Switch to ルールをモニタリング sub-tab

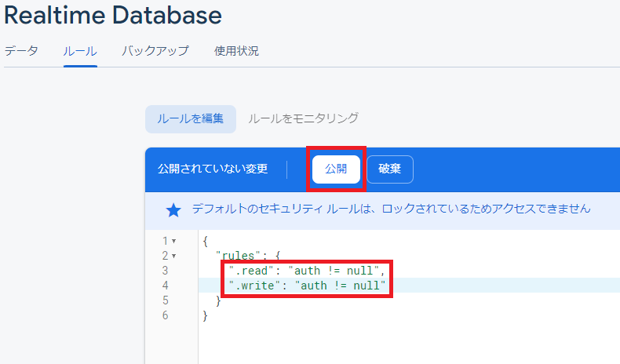pyautogui.click(x=303, y=118)
